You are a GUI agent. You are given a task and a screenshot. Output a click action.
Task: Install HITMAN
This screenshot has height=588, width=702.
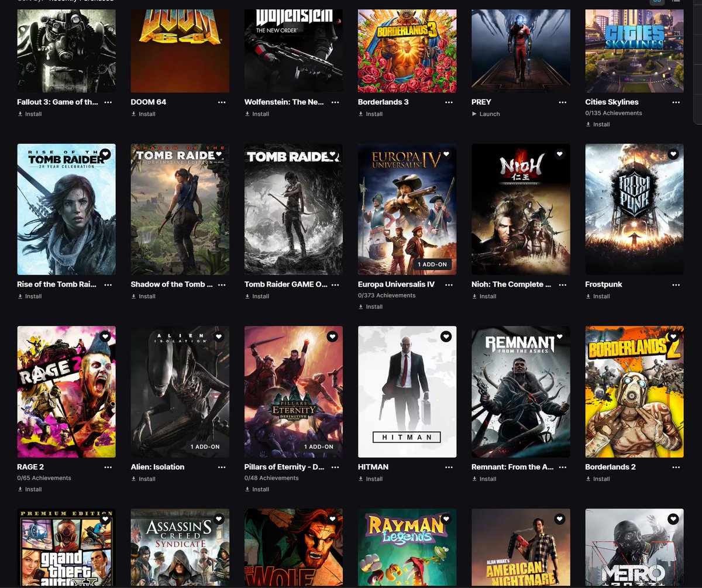[370, 479]
